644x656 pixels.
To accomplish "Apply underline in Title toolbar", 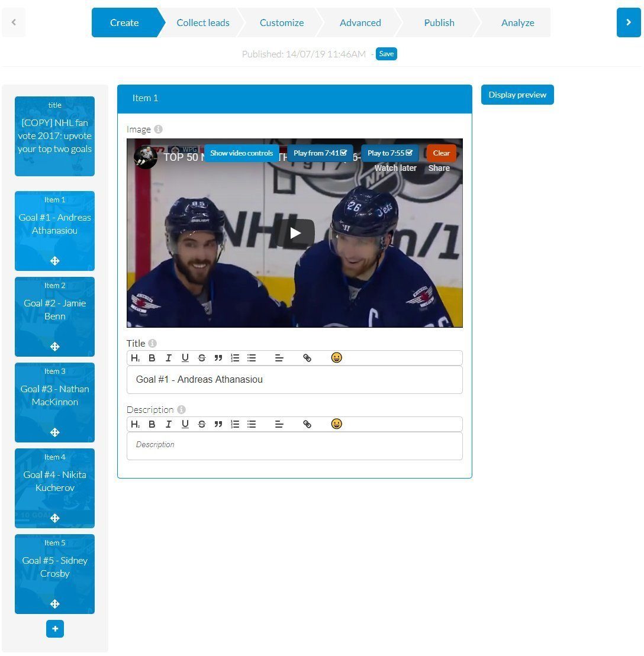I will 185,358.
